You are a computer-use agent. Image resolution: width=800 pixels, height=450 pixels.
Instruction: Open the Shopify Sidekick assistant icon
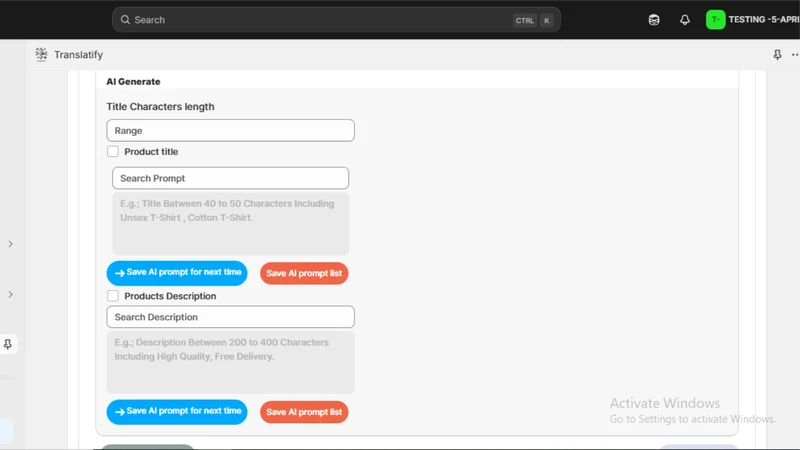(x=654, y=20)
